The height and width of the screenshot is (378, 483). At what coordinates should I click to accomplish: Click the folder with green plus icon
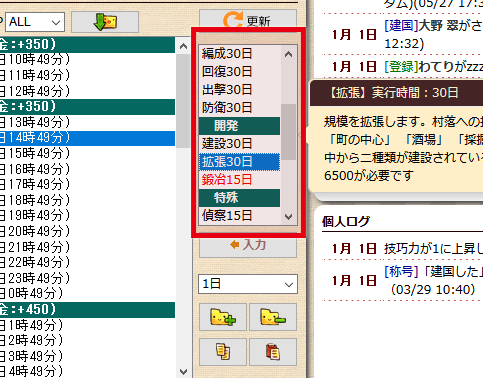223,317
